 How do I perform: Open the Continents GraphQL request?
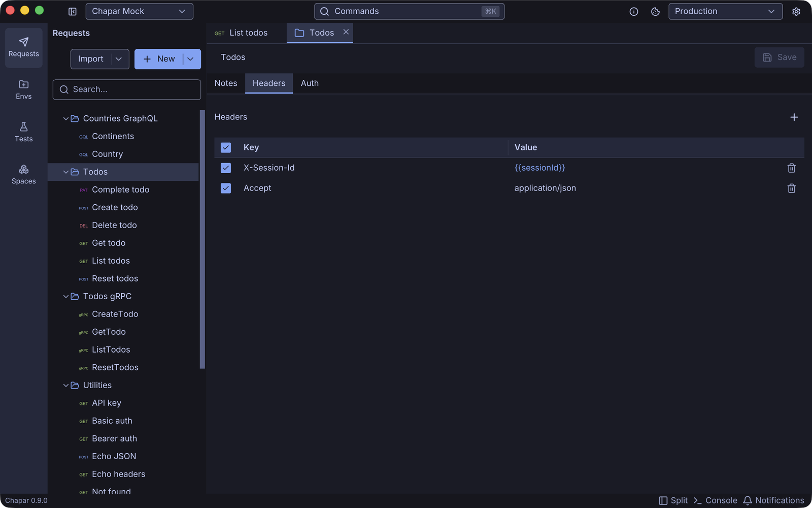click(123, 136)
